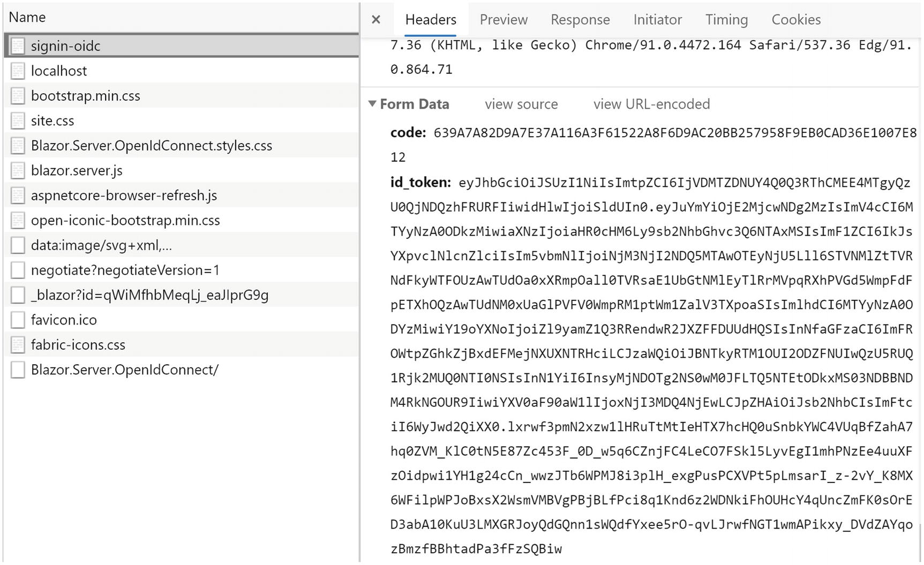
Task: Go to the Cookies tab
Action: 796,20
